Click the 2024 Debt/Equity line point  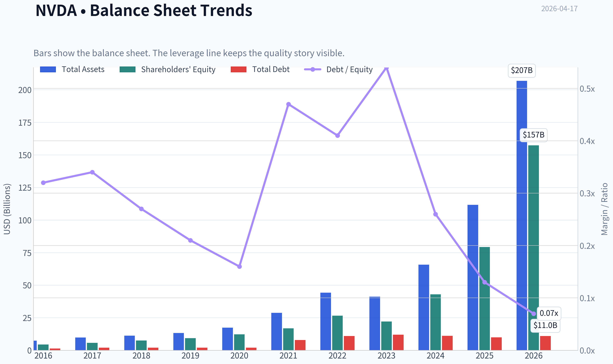point(435,214)
